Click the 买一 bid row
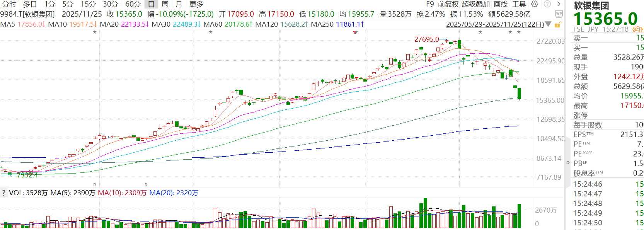The width and height of the screenshot is (644, 230). tap(608, 48)
